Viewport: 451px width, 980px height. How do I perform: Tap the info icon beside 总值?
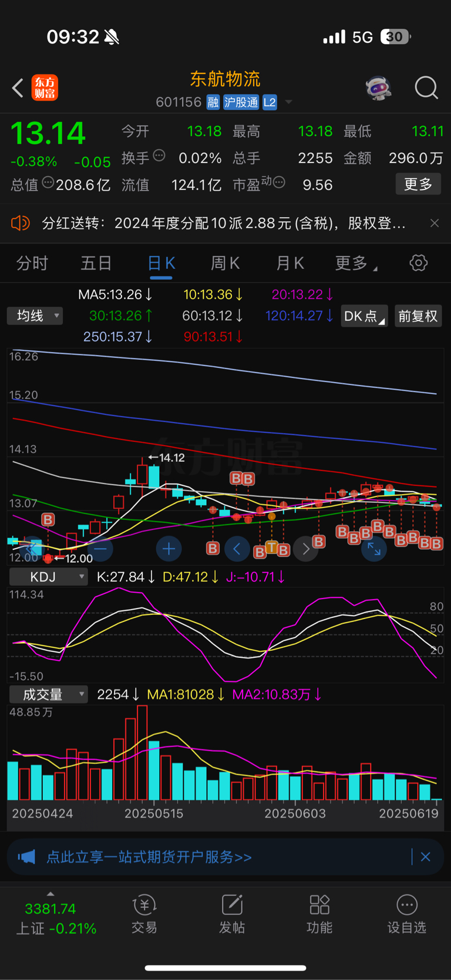48,183
